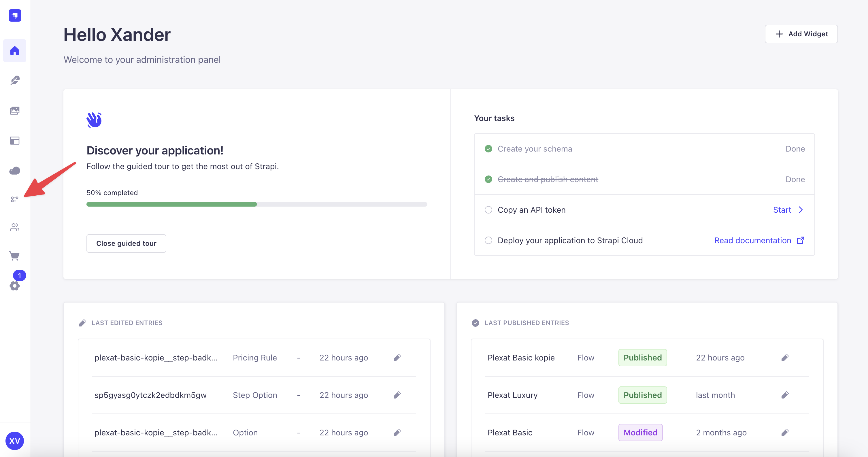Click the plus icon on Add Widget

click(x=779, y=34)
